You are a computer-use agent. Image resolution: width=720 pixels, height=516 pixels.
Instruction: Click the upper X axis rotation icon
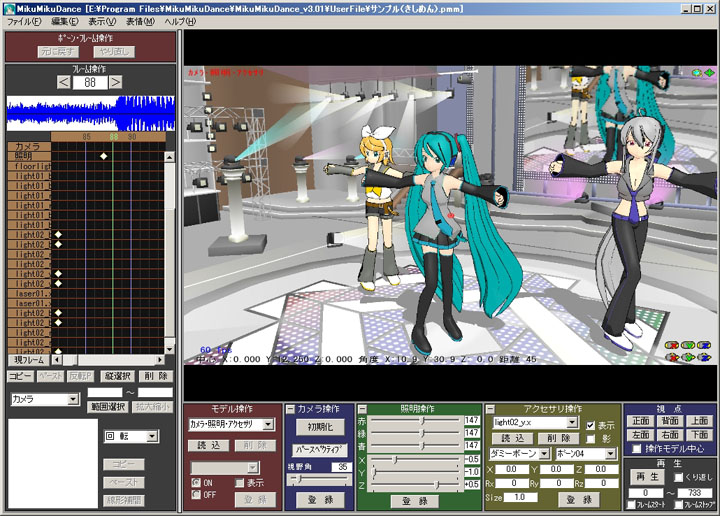pyautogui.click(x=673, y=345)
